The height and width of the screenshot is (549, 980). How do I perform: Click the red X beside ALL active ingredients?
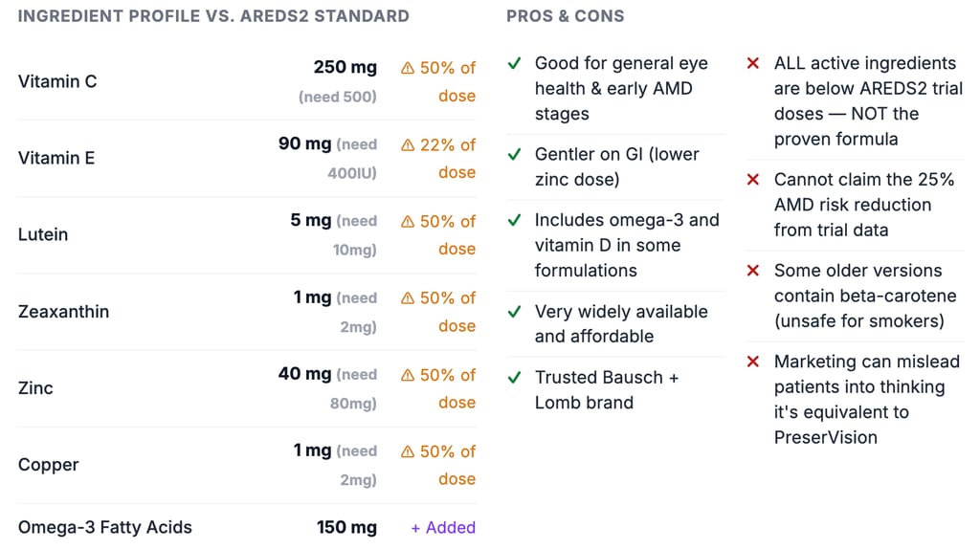pos(753,64)
